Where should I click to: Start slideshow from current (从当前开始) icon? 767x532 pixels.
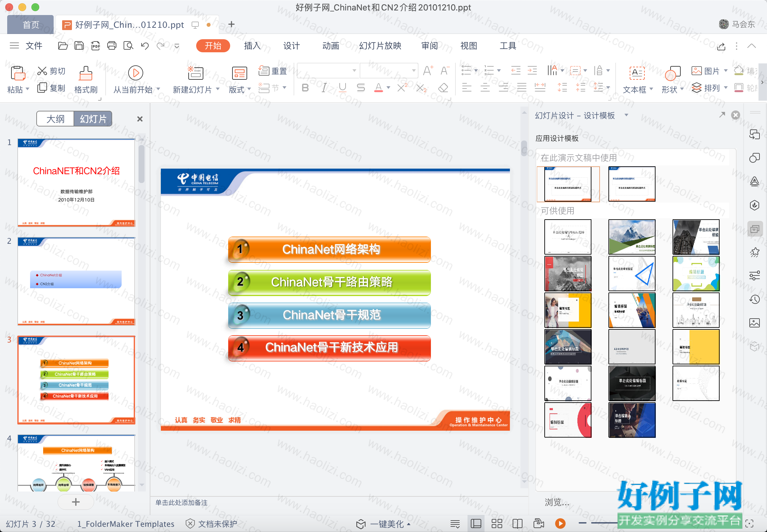click(x=135, y=73)
